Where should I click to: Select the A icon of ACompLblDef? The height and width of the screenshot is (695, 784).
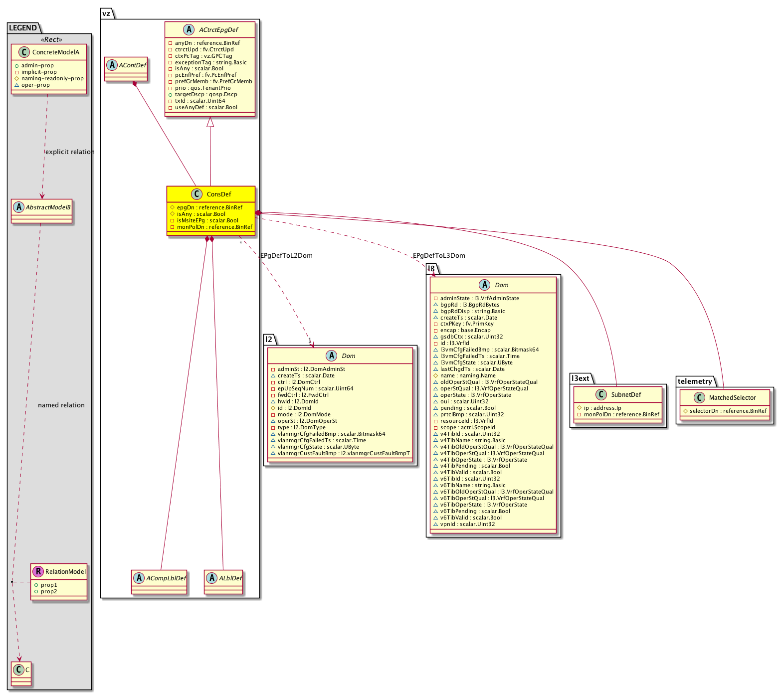[139, 578]
